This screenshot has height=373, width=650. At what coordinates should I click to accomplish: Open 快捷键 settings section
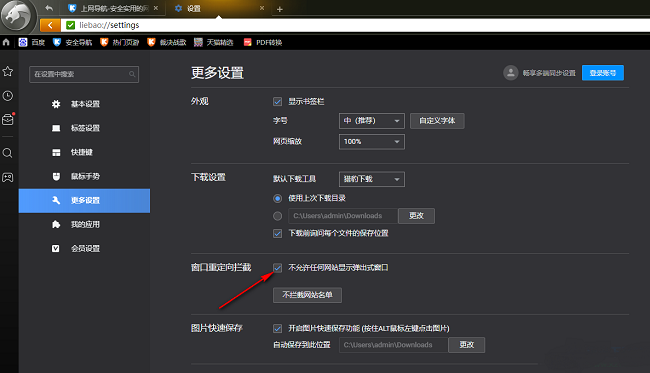(84, 152)
